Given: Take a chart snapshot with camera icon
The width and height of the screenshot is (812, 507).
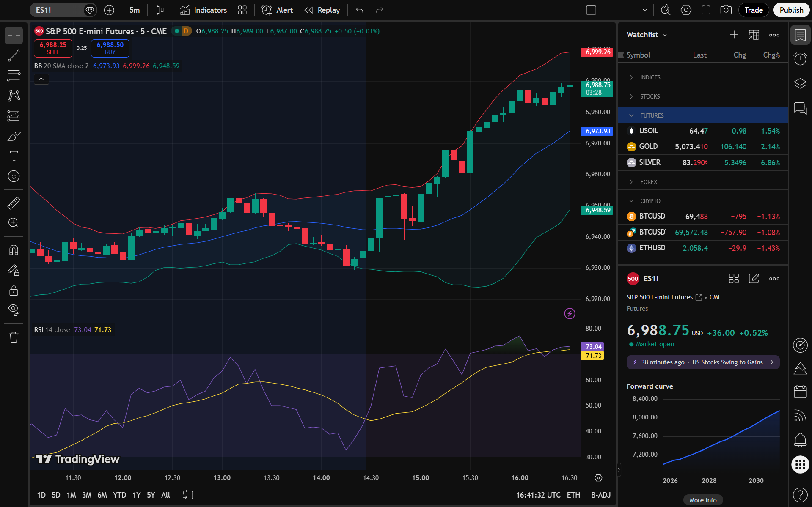Looking at the screenshot, I should (726, 10).
